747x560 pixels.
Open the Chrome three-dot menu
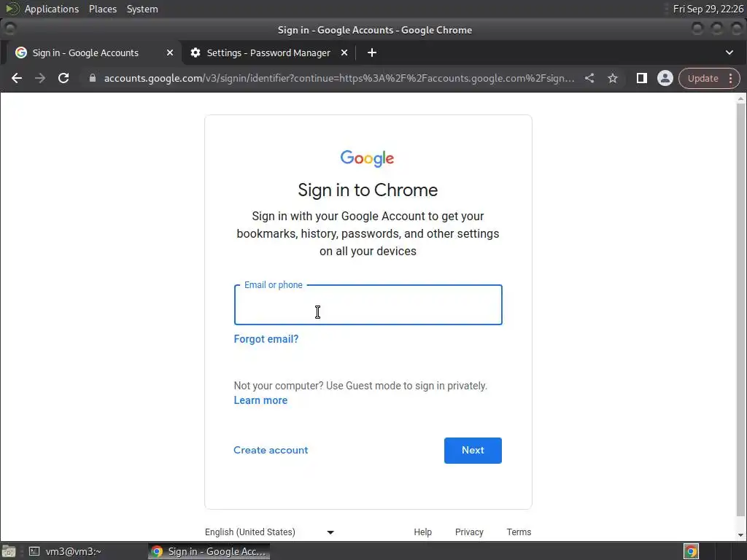(x=730, y=78)
